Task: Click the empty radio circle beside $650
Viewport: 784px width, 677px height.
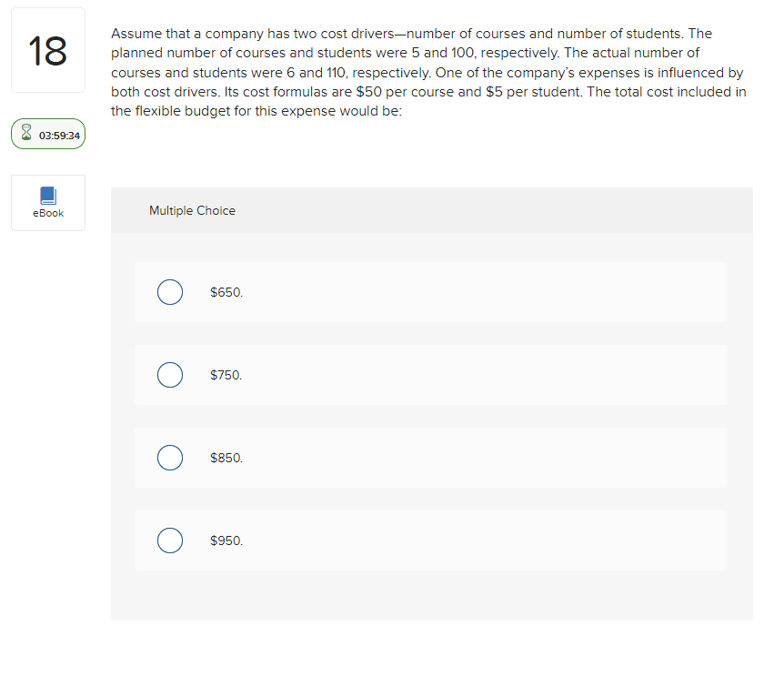Action: pos(170,292)
